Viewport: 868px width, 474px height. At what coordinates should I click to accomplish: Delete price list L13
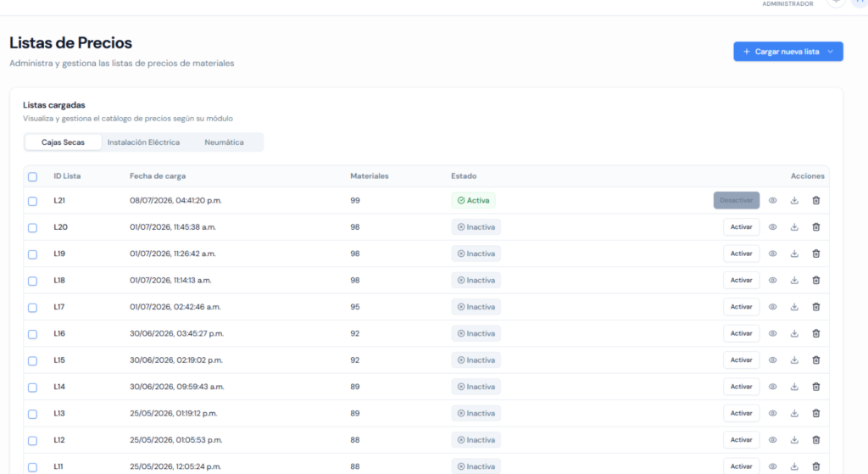(816, 413)
